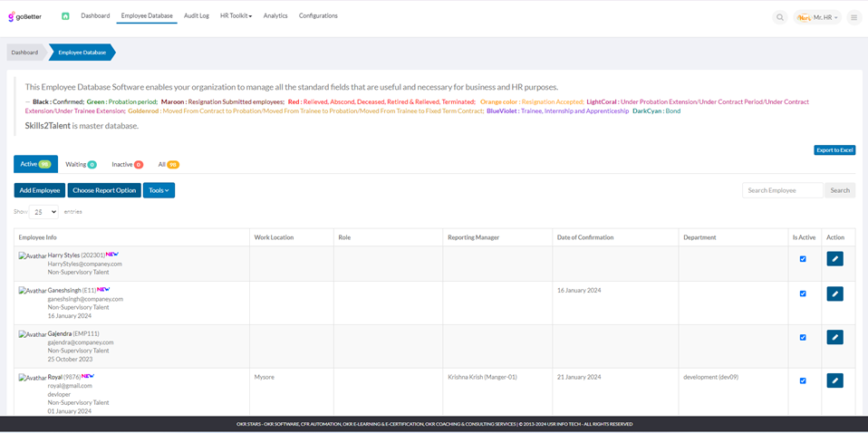The height and width of the screenshot is (433, 868).
Task: Uncheck Is Active for Harry Styles
Action: pyautogui.click(x=803, y=258)
